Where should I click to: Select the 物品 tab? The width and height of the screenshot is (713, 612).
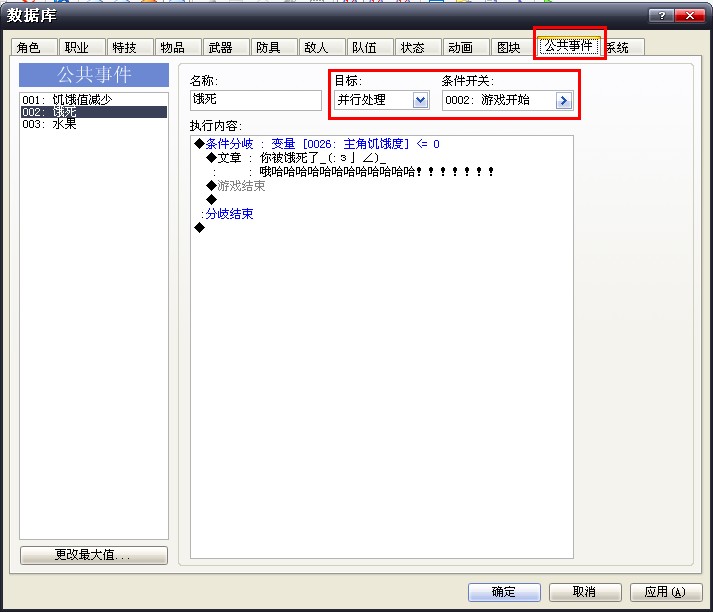coord(178,47)
